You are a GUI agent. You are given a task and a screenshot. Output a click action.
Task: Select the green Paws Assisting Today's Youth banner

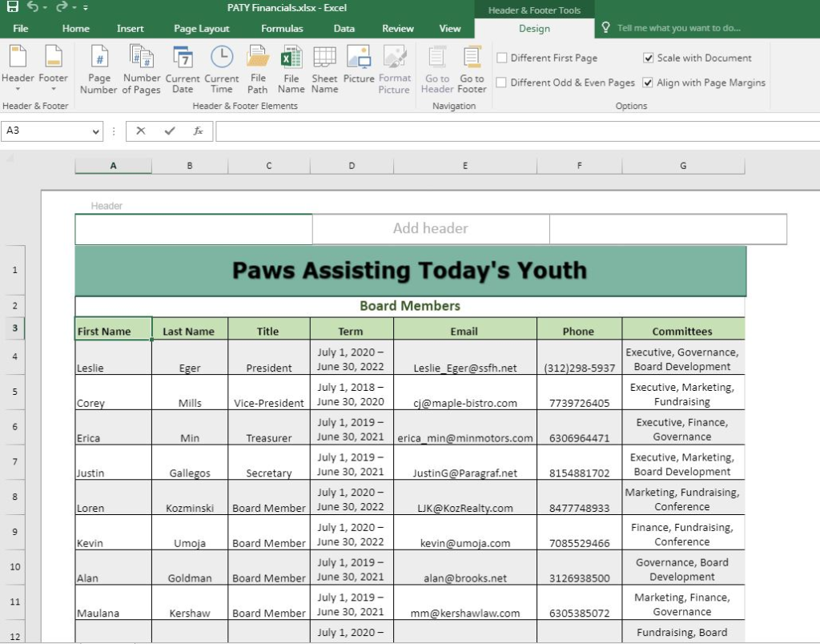pos(410,271)
